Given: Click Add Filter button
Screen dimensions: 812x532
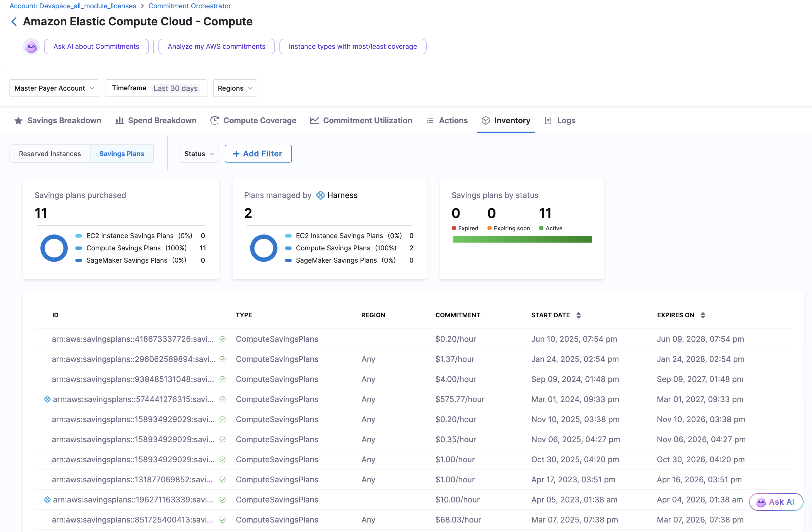Looking at the screenshot, I should [x=258, y=154].
